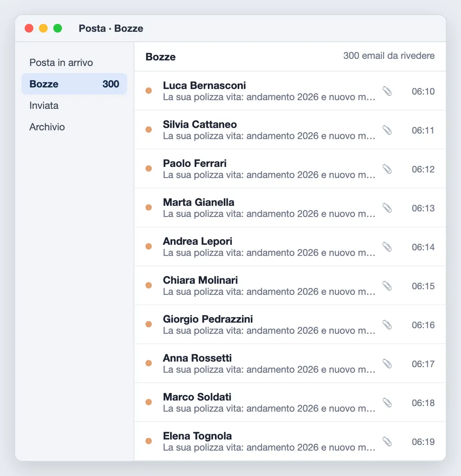This screenshot has width=461, height=476.
Task: Open the Paolo Ferrari draft
Action: coord(290,169)
